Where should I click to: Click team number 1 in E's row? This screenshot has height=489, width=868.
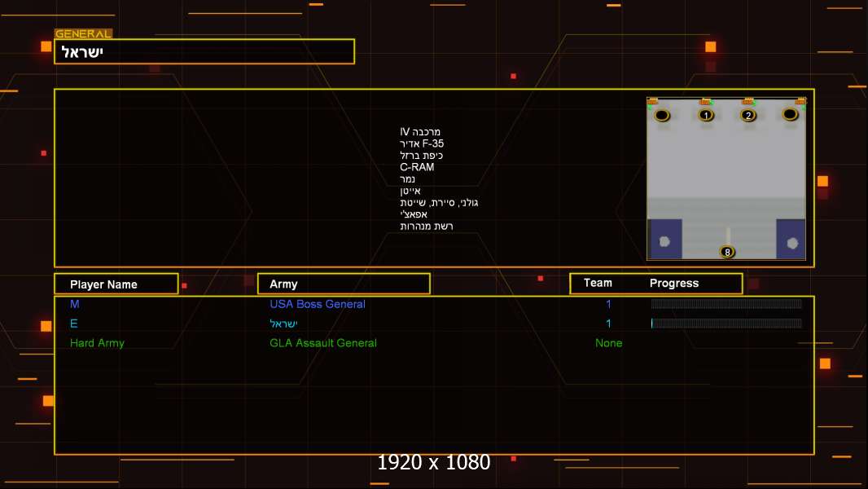pyautogui.click(x=608, y=324)
